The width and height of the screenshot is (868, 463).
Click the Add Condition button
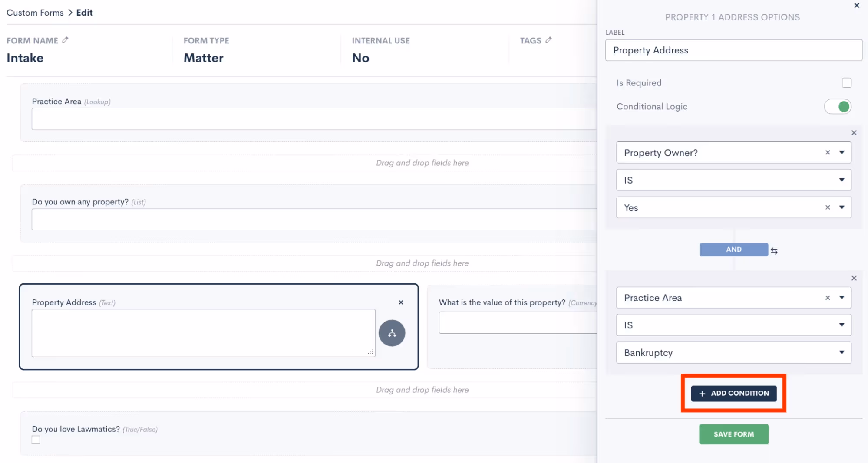[733, 393]
